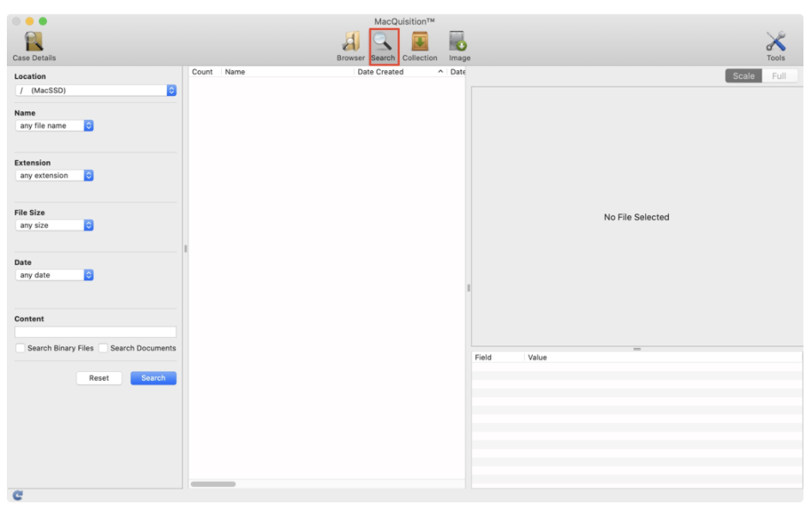Click the refresh arrow in status bar

[18, 495]
